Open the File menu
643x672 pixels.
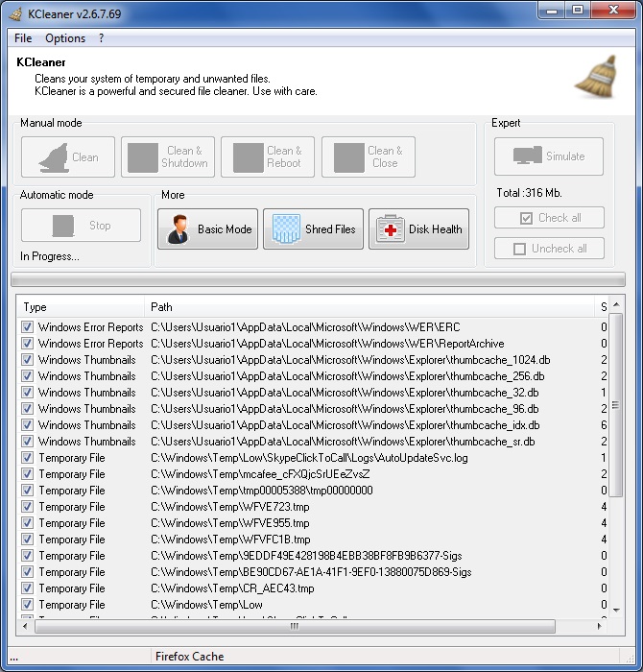click(23, 38)
